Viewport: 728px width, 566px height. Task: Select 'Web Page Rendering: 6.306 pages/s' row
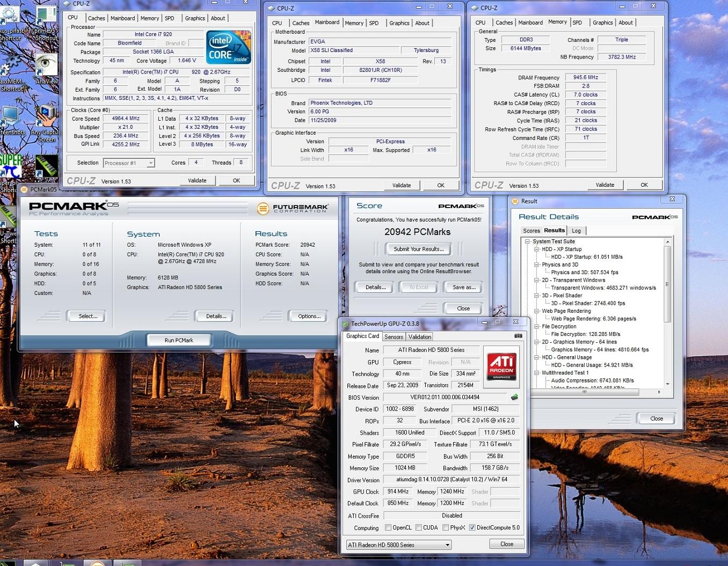[593, 319]
